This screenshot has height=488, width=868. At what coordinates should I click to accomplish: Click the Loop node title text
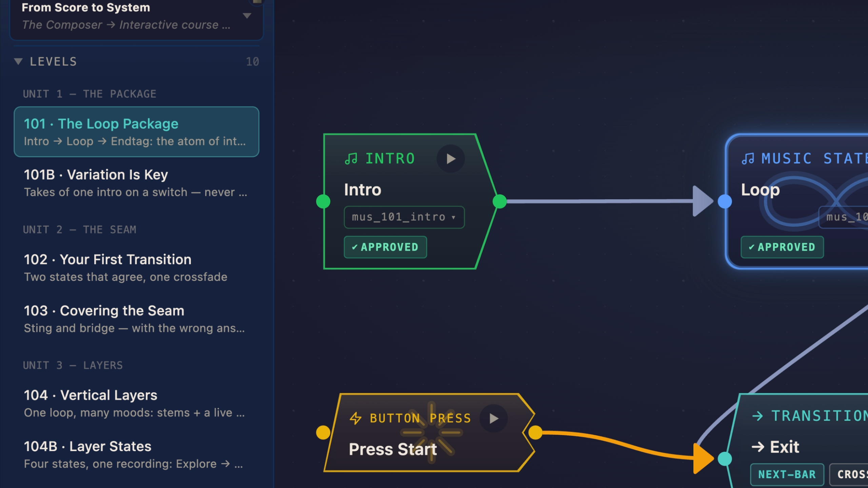tap(761, 189)
